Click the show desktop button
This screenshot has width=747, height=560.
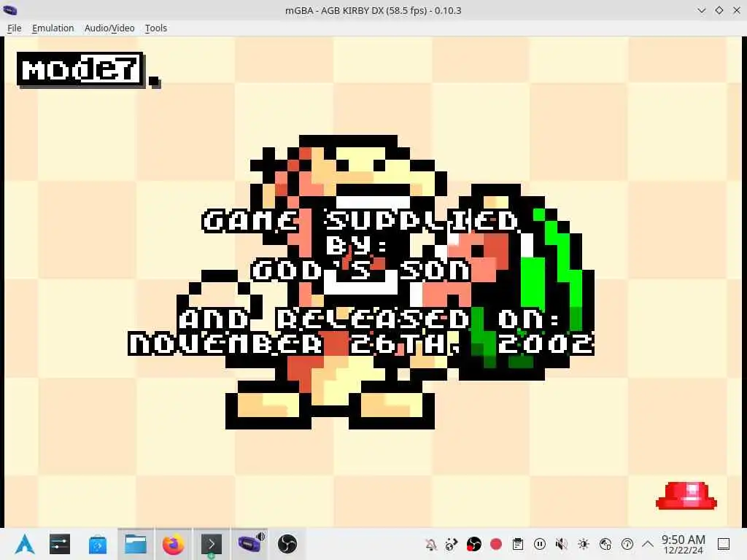[x=724, y=544]
